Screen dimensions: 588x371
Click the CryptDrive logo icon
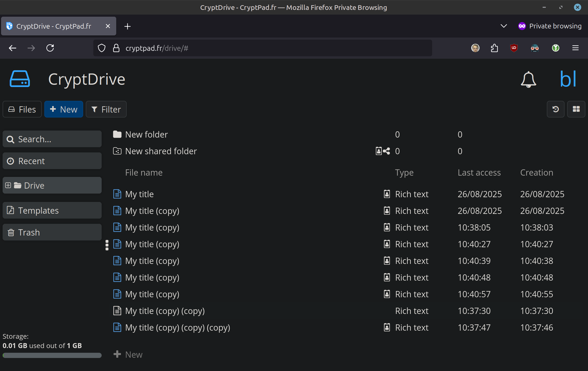(20, 79)
